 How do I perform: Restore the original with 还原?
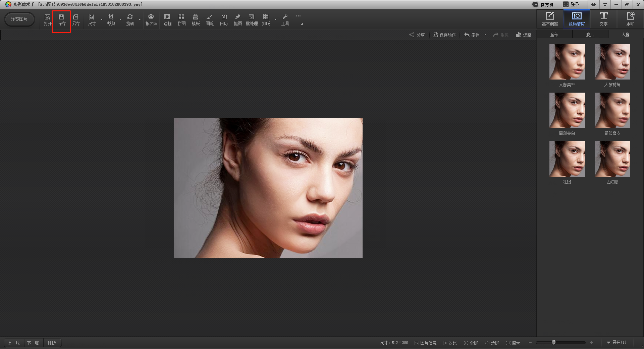pos(524,35)
